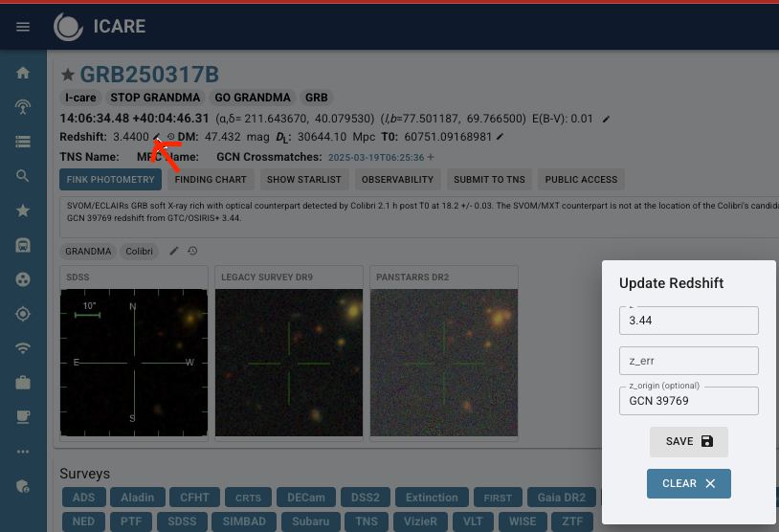The image size is (779, 532).
Task: Open WISE survey link
Action: 523,521
